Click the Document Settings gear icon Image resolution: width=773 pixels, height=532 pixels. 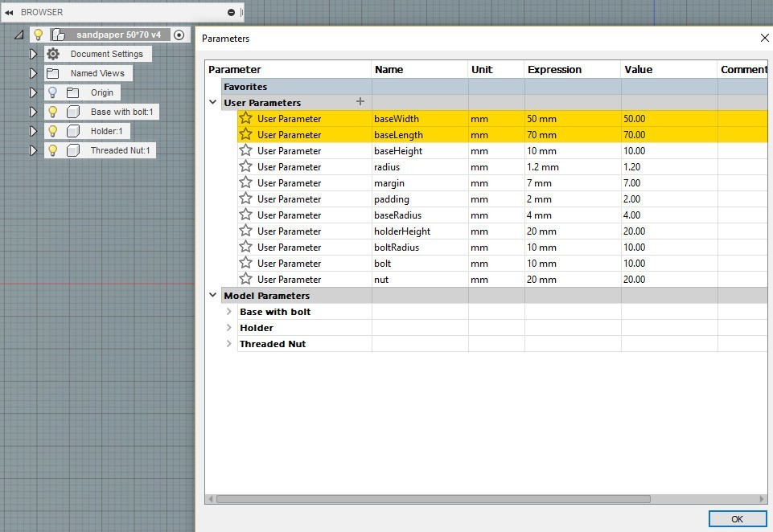(x=53, y=54)
